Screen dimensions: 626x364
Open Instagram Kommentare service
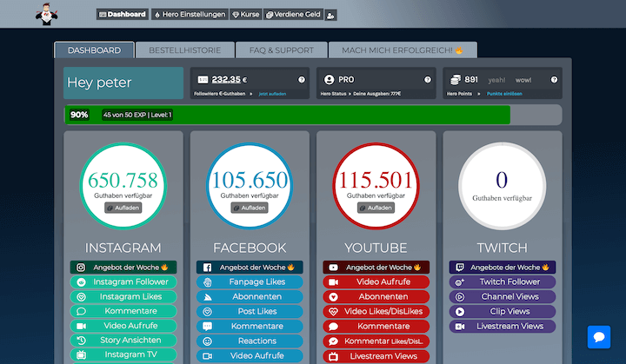[123, 311]
